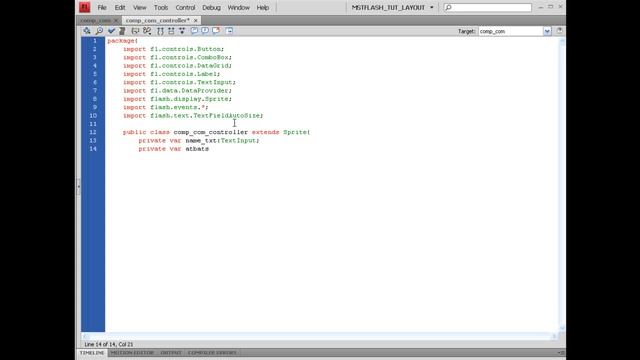Open the View menu
This screenshot has width=640, height=360.
(x=140, y=7)
